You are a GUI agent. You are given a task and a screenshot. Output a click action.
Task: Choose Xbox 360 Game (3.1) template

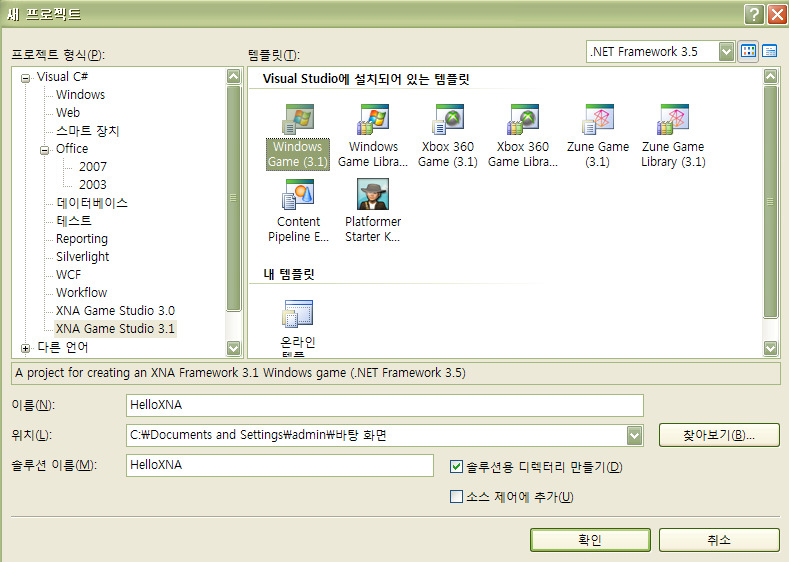click(x=447, y=136)
